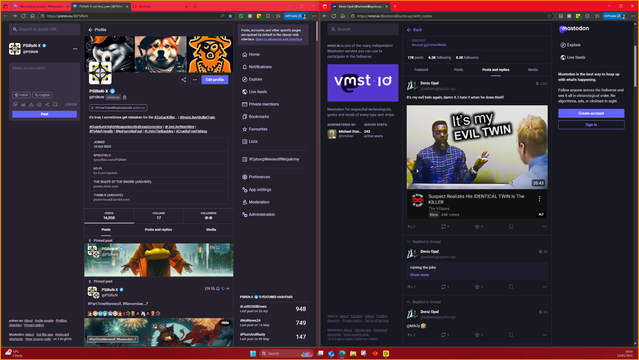639x360 pixels.
Task: Click the Sign in button
Action: 591,125
